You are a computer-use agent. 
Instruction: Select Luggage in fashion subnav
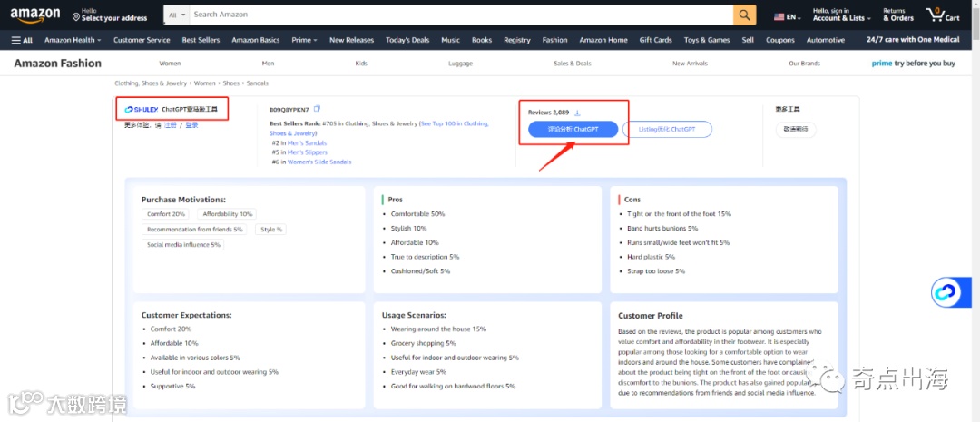pos(461,64)
